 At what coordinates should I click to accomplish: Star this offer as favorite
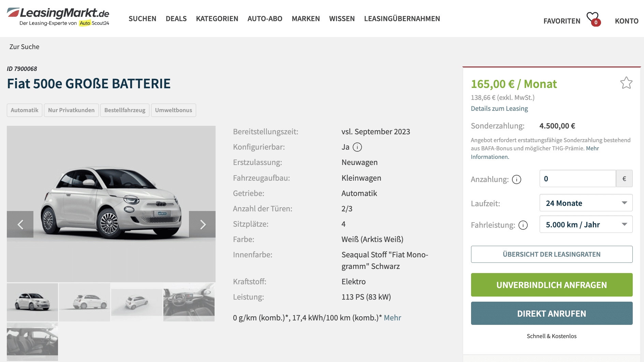click(626, 83)
